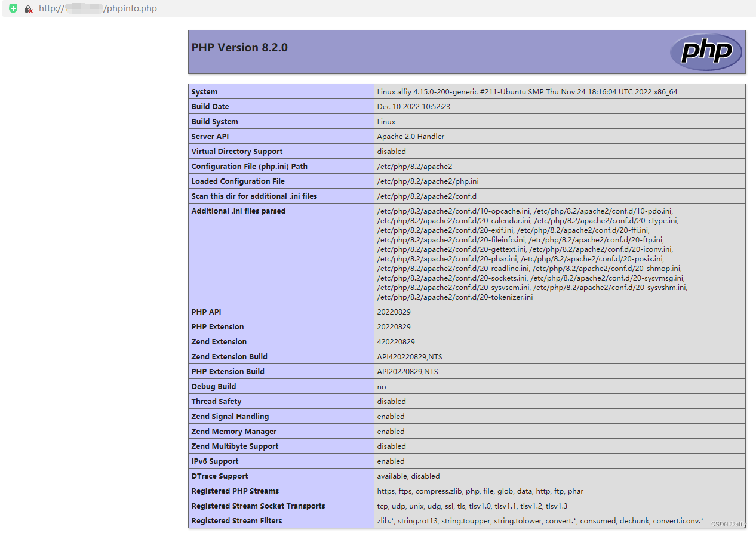756x533 pixels.
Task: Select the available, disabled DTrace value
Action: (x=408, y=476)
